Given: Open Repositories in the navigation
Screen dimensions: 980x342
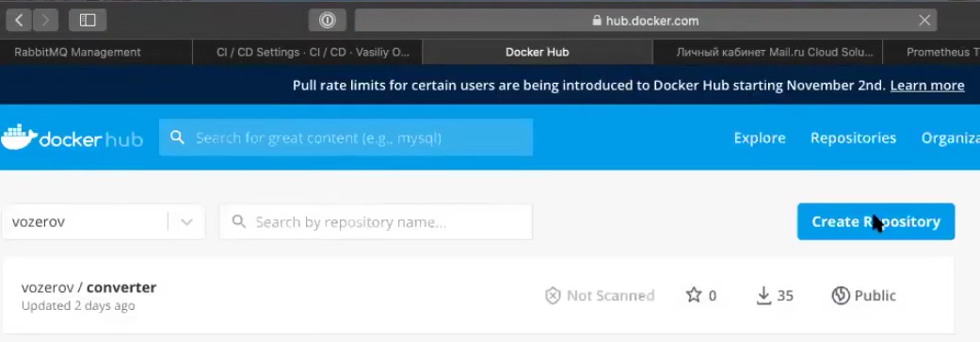Looking at the screenshot, I should point(853,138).
